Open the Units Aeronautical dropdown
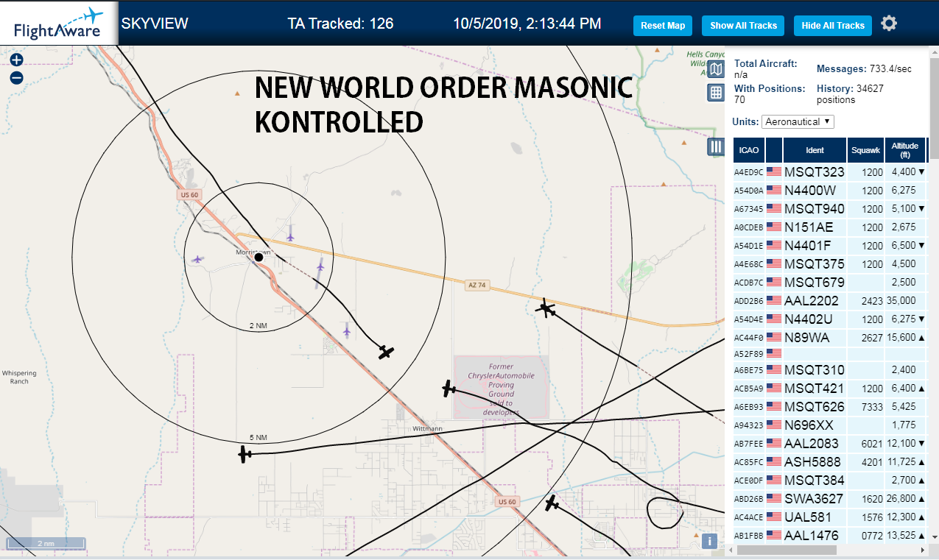939x560 pixels. pos(798,121)
